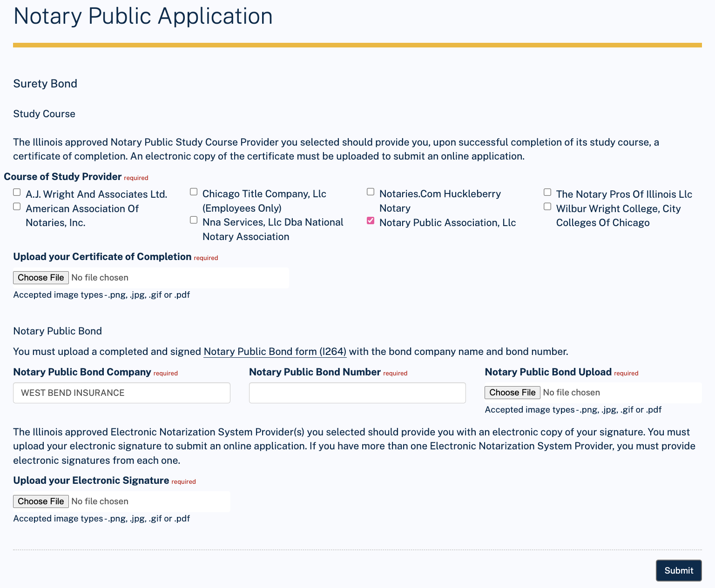Check Nna Services Dba National Notary Association
This screenshot has height=588, width=715.
(194, 220)
